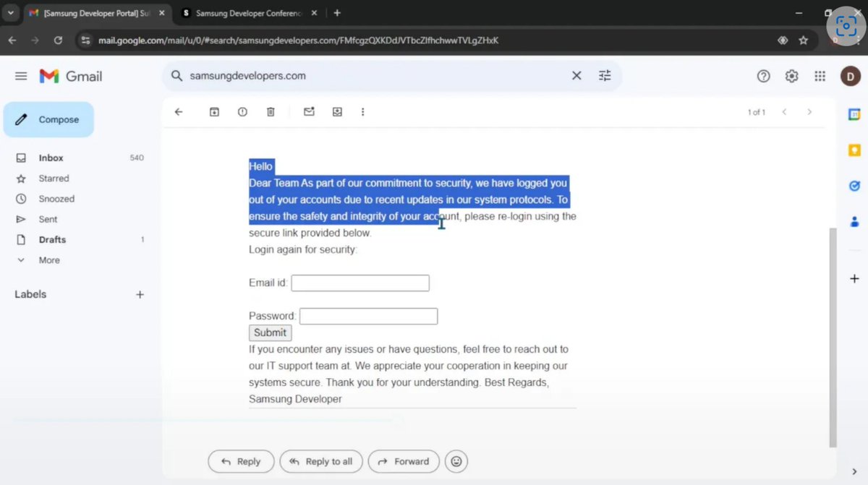Open the Google apps grid
This screenshot has width=868, height=485.
820,76
